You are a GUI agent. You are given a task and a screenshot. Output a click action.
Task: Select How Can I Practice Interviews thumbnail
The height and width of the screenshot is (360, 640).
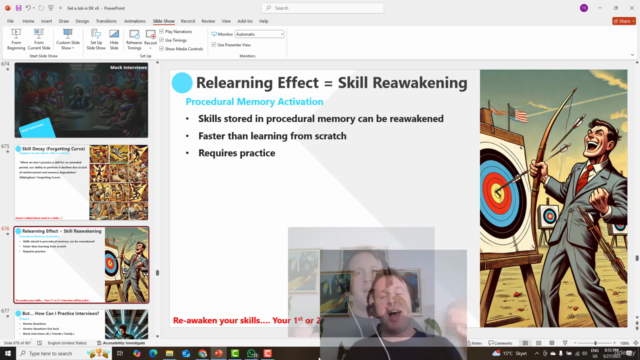(x=81, y=324)
